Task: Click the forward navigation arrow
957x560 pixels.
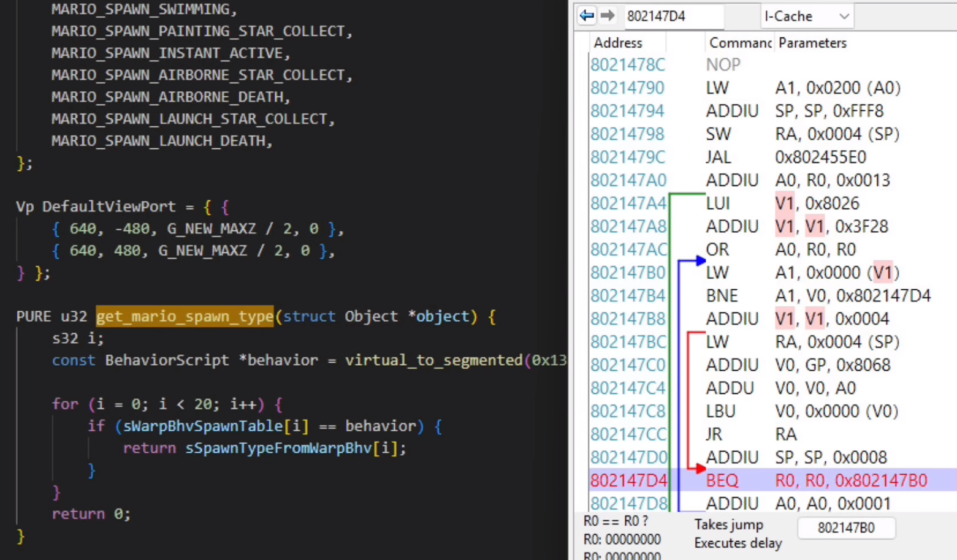Action: click(x=607, y=16)
